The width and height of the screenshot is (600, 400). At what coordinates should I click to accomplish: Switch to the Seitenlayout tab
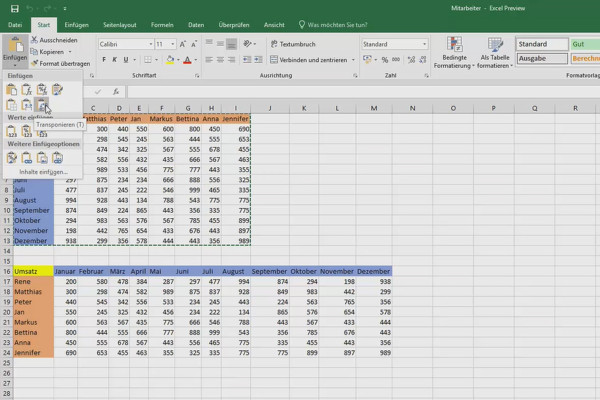click(x=120, y=25)
